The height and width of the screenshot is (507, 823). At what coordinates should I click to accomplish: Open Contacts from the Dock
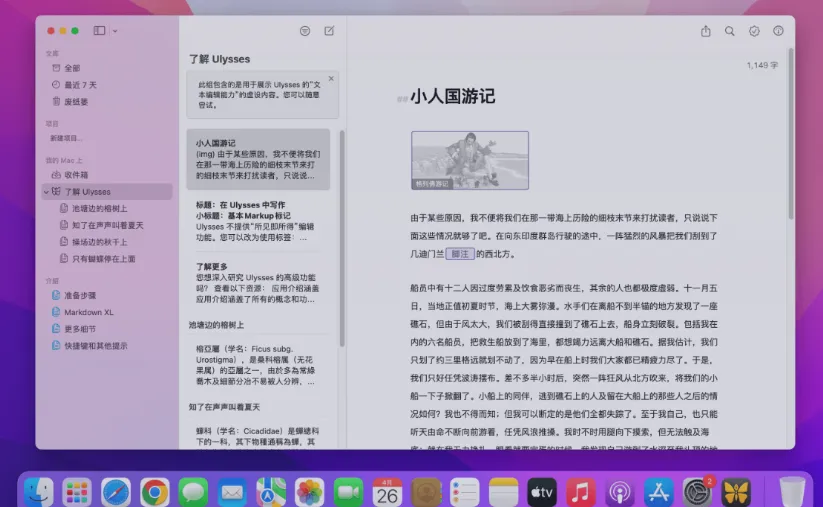pos(426,492)
